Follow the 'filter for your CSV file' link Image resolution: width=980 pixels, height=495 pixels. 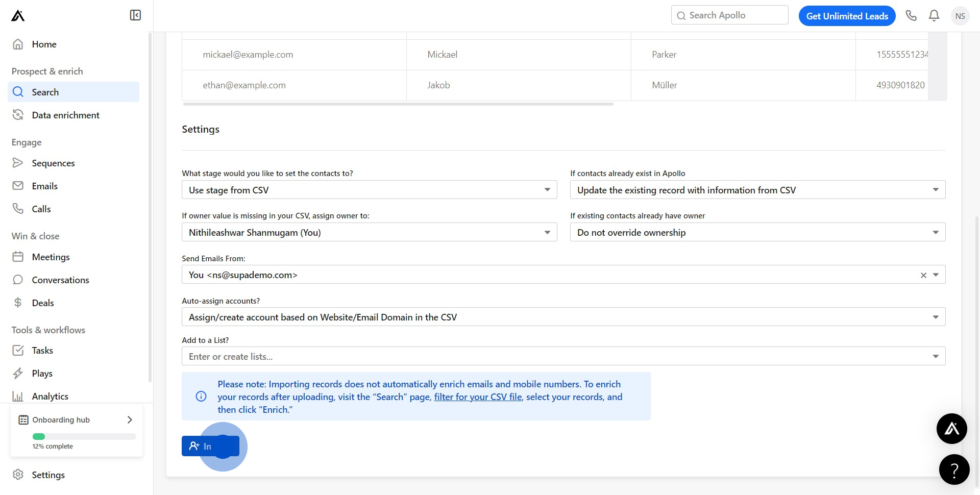click(x=478, y=397)
